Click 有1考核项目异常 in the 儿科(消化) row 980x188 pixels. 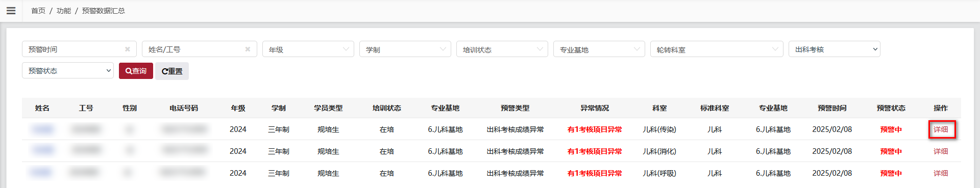coord(595,151)
